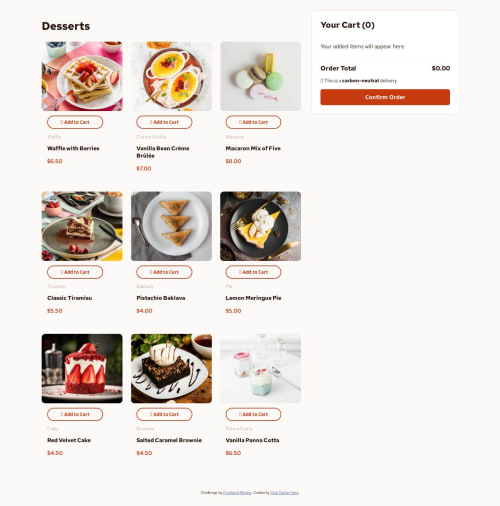Select the panna cotta photo
Image resolution: width=500 pixels, height=506 pixels.
coord(261,368)
